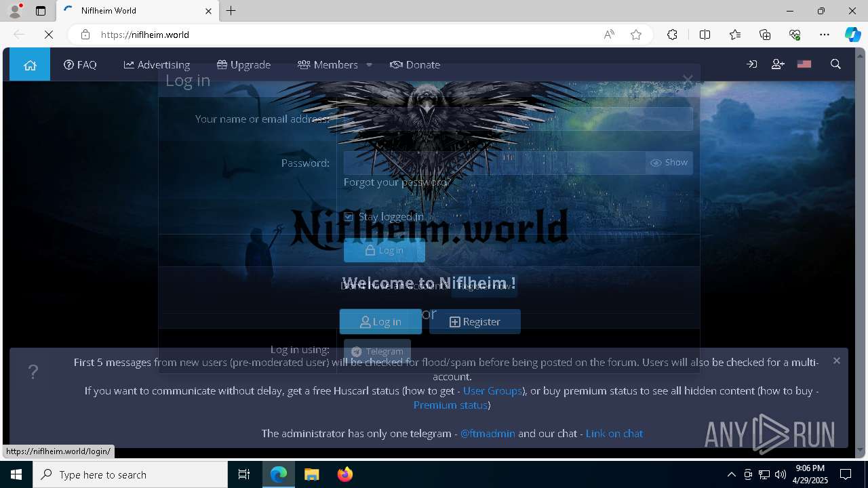This screenshot has width=868, height=488.
Task: Open Task View on the taskbar
Action: [244, 474]
